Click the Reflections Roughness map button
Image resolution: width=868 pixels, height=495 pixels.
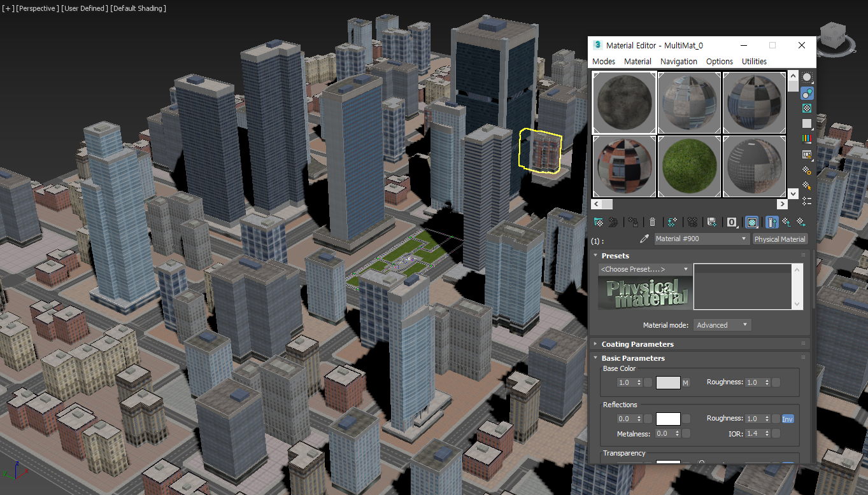[x=776, y=419]
